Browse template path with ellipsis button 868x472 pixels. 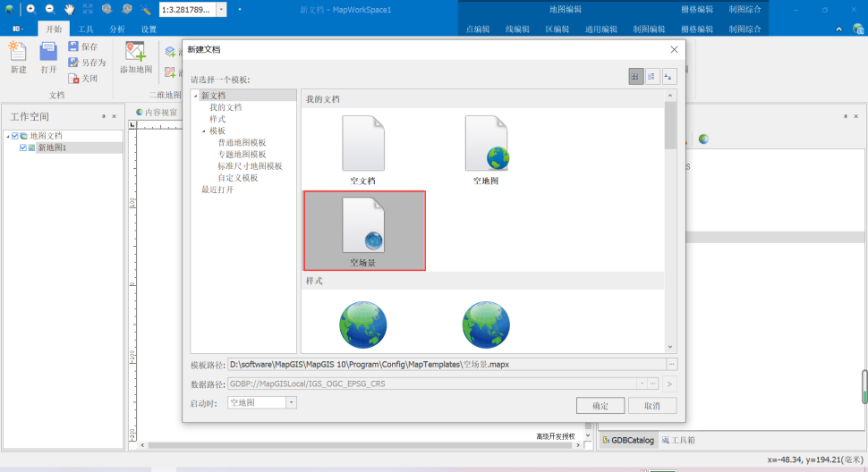(671, 364)
